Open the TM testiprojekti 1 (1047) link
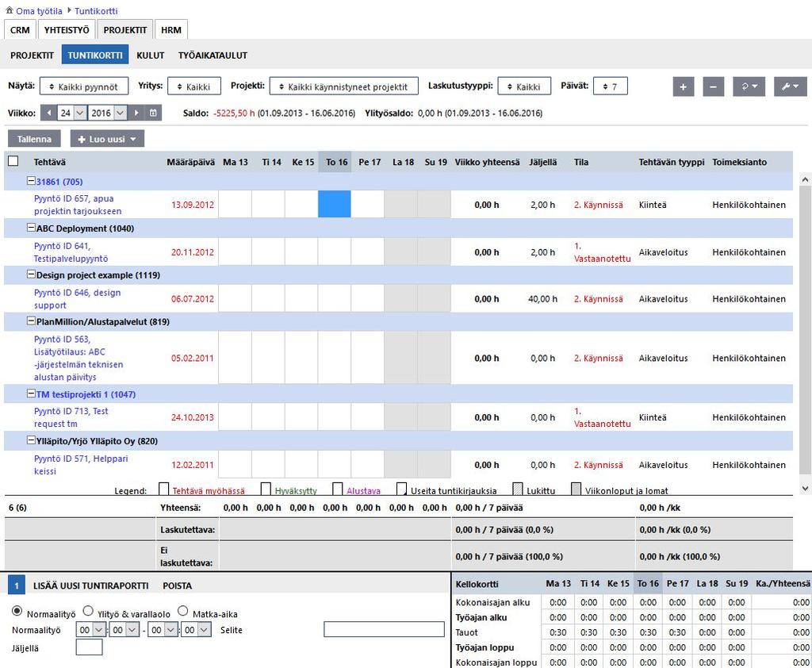Viewport: 812px width, 668px height. click(86, 394)
